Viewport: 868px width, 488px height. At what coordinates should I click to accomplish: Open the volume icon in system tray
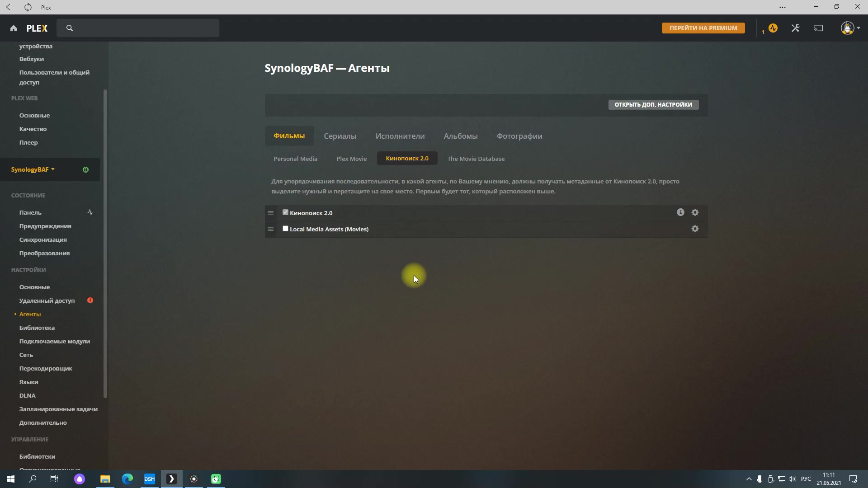(x=793, y=479)
